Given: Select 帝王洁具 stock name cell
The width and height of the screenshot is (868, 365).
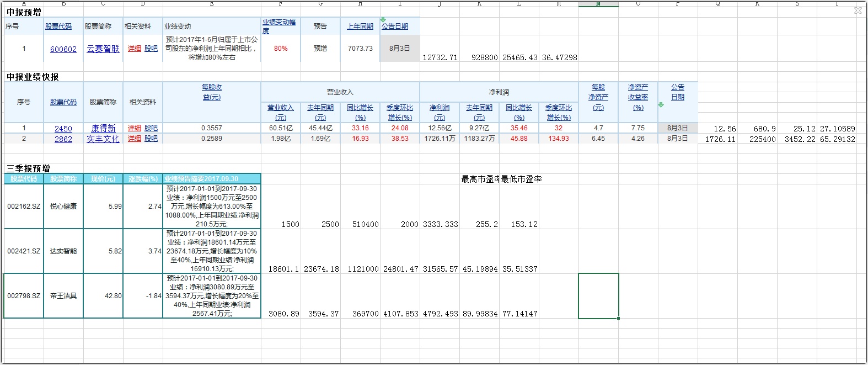Looking at the screenshot, I should point(63,296).
